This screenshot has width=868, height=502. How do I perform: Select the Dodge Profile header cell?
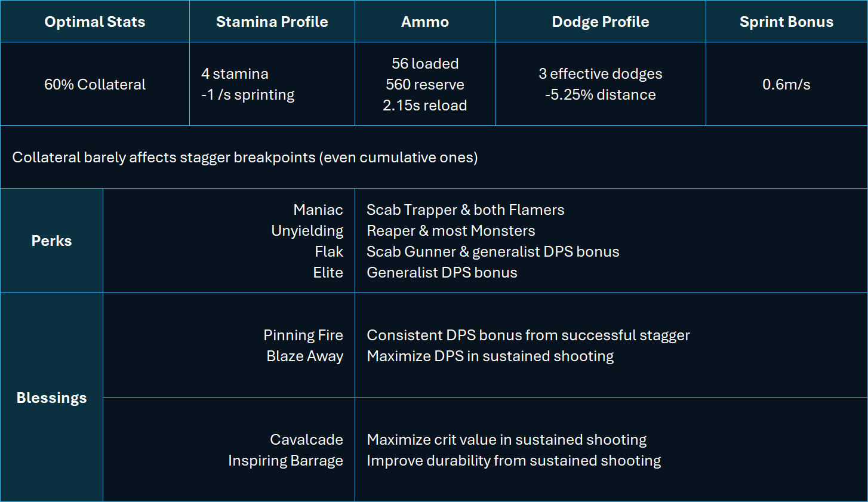click(601, 21)
